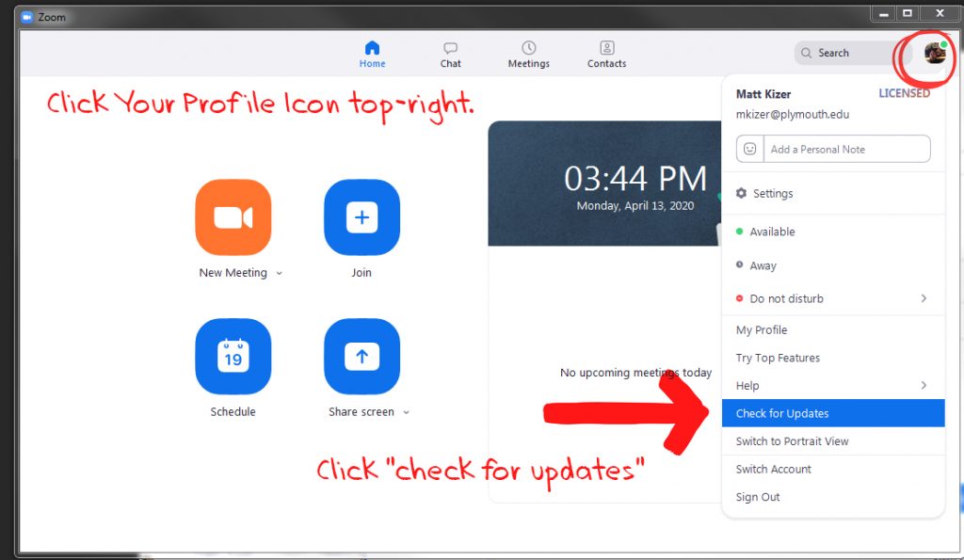964x560 pixels.
Task: Select Sign Out
Action: click(833, 497)
